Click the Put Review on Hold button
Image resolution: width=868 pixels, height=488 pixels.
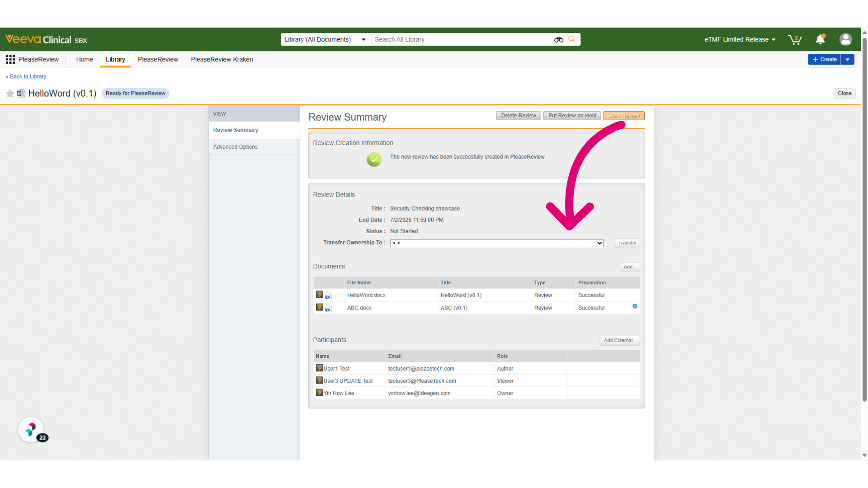click(x=572, y=116)
